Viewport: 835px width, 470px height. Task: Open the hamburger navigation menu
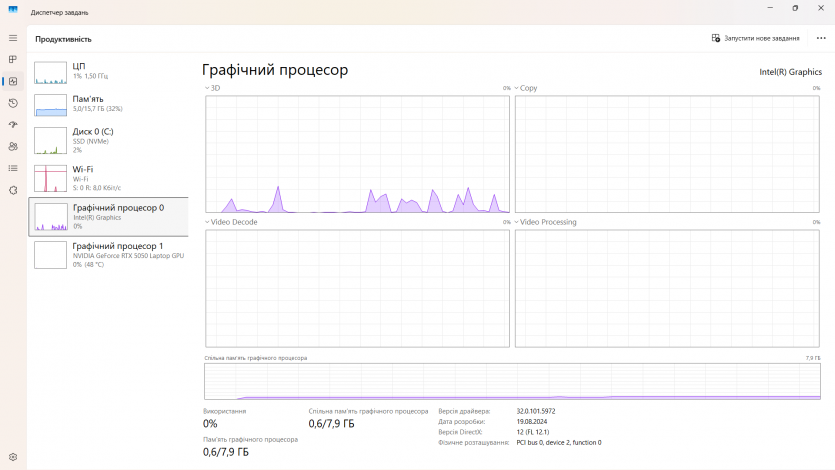pos(13,38)
